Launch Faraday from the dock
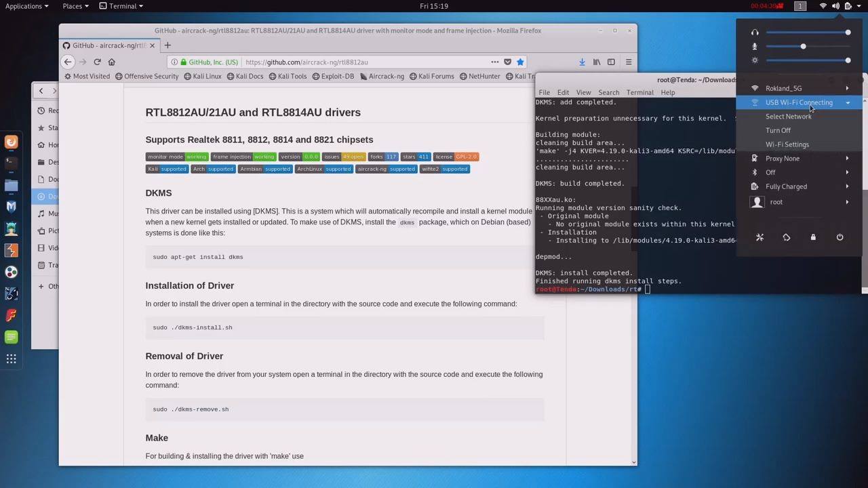This screenshot has width=868, height=488. coord(11,315)
